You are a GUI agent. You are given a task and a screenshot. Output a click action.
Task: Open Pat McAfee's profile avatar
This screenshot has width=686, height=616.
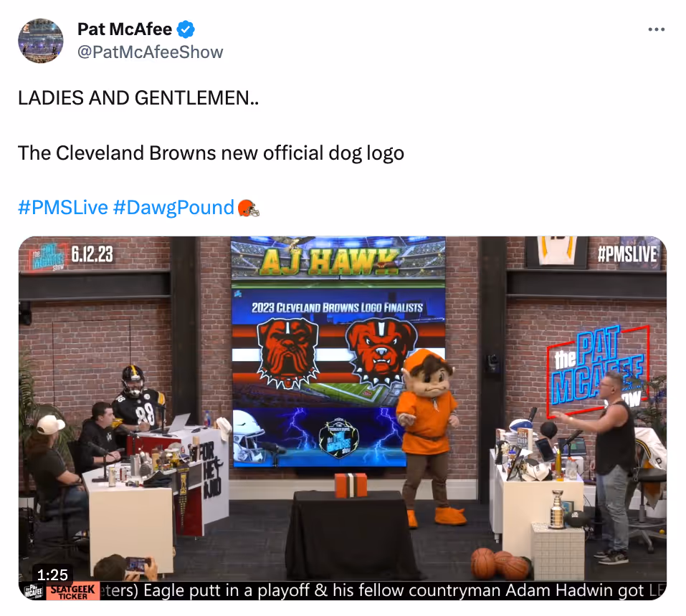[x=40, y=41]
